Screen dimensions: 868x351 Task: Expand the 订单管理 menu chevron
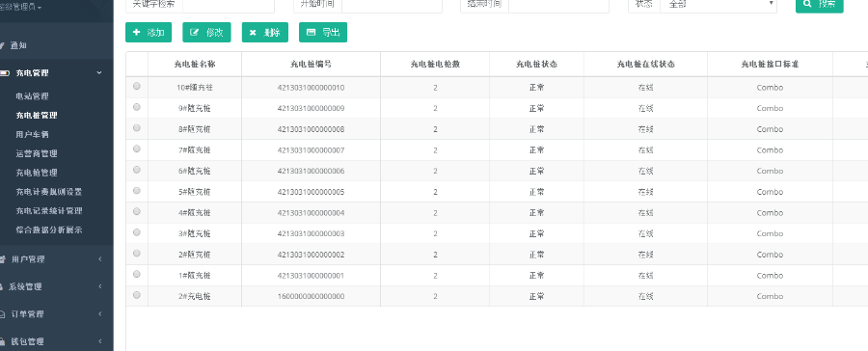(x=99, y=314)
